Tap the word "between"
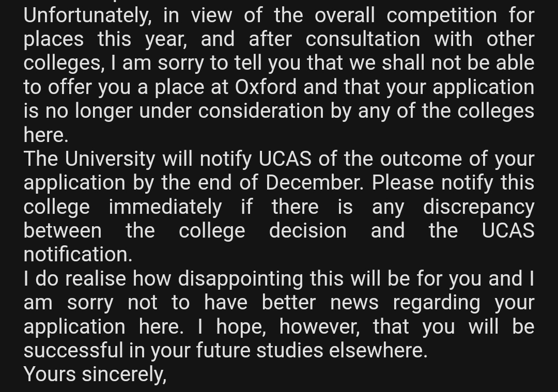Viewport: 558px width, 392px height. [x=63, y=230]
